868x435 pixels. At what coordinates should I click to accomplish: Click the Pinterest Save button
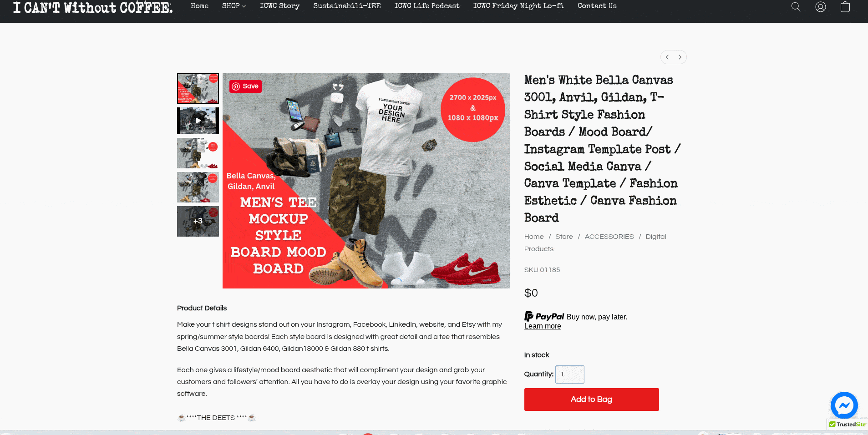[x=245, y=86]
